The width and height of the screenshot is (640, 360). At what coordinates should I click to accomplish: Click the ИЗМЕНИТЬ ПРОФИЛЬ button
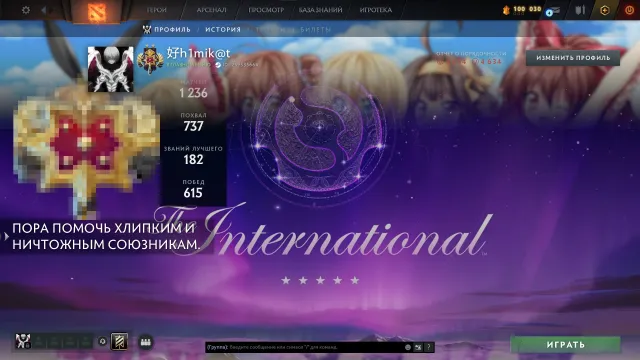573,58
